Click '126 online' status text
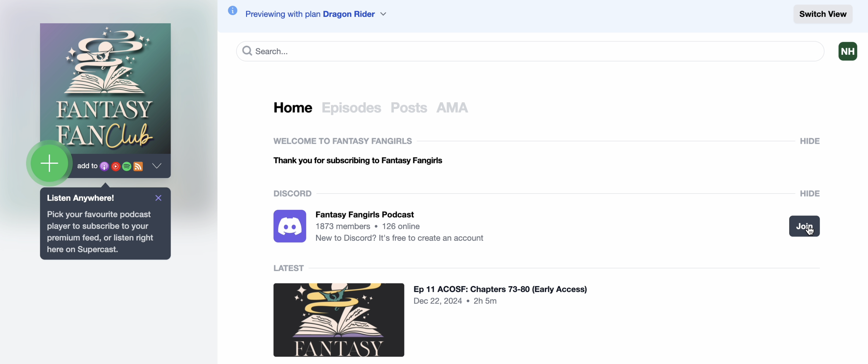This screenshot has height=364, width=868. [401, 226]
